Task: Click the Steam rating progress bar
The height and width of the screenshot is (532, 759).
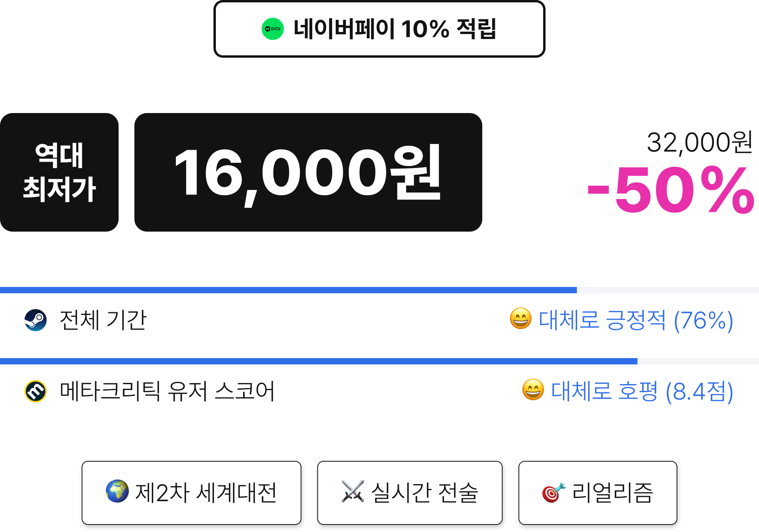Action: pos(379,290)
